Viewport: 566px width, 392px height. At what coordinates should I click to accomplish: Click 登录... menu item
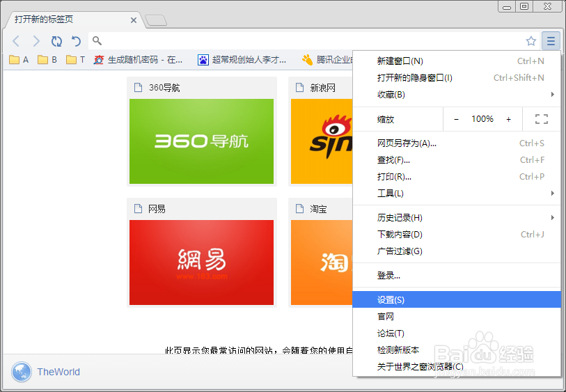457,276
